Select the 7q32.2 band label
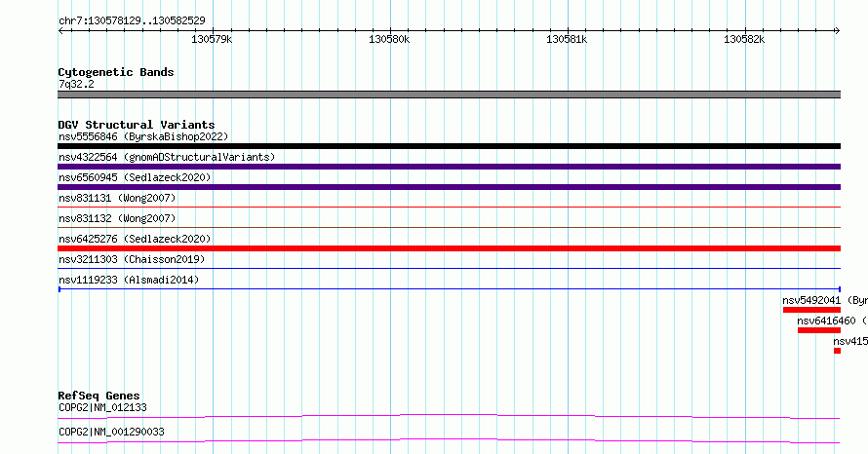Image resolution: width=868 pixels, height=454 pixels. point(76,84)
